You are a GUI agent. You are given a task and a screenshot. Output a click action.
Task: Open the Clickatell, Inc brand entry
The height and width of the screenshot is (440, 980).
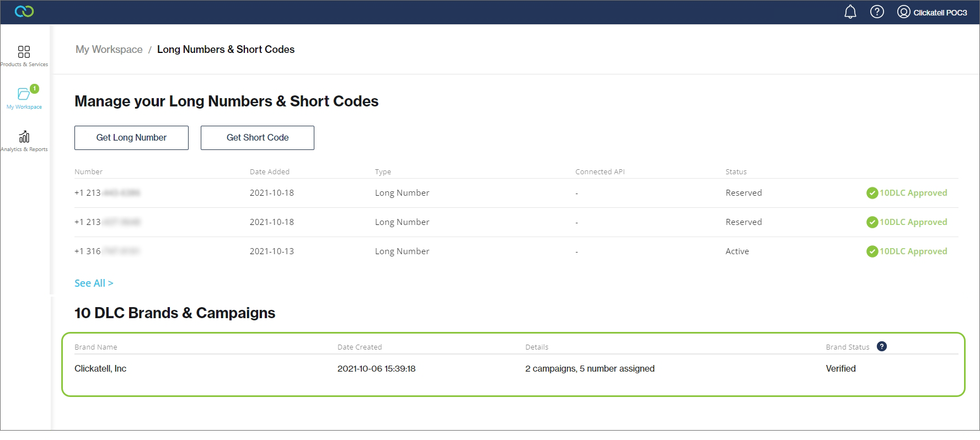[100, 369]
